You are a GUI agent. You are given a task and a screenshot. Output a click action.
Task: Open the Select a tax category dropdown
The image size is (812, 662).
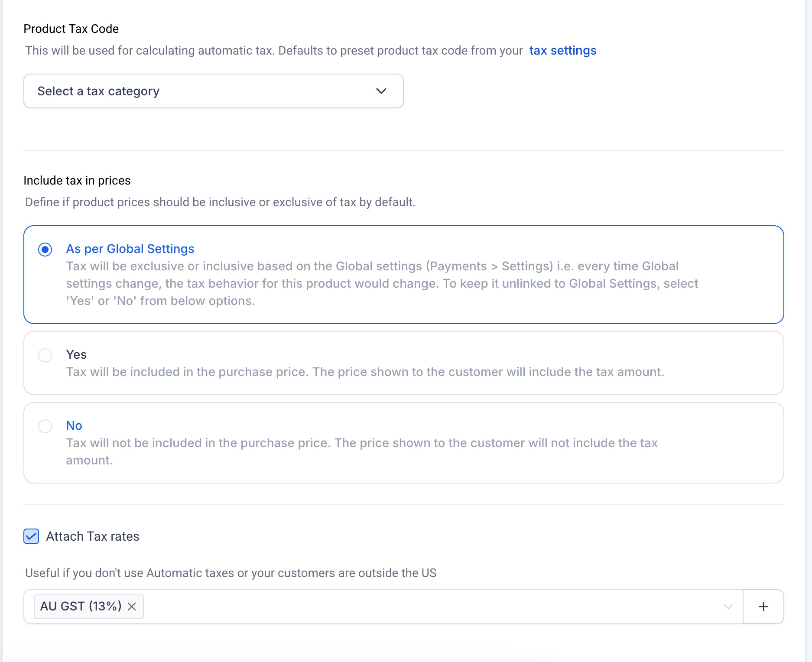click(213, 91)
